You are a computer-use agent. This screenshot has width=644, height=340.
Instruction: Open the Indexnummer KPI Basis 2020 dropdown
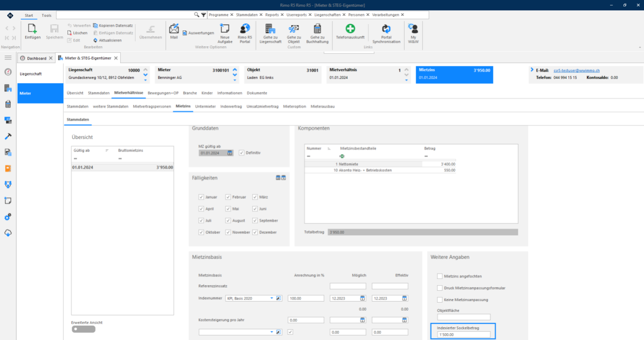tap(272, 298)
